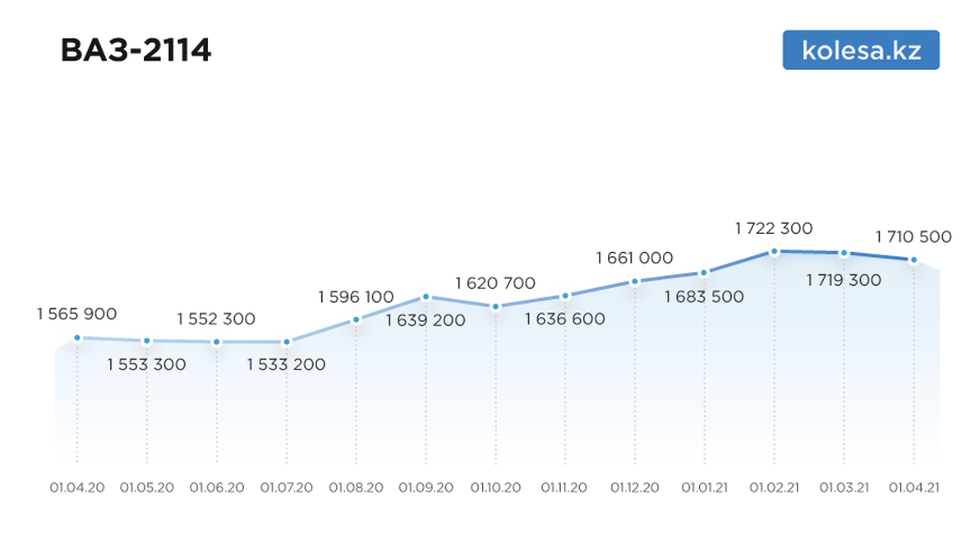980x551 pixels.
Task: Select the 01.08.20 data point
Action: pyautogui.click(x=356, y=320)
